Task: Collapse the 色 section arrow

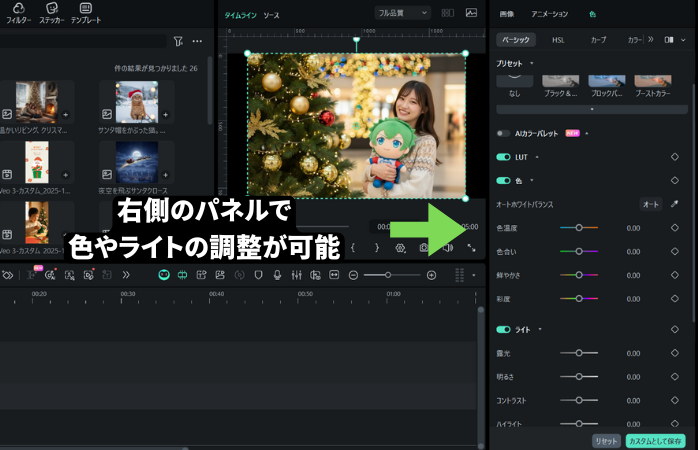Action: (x=532, y=180)
